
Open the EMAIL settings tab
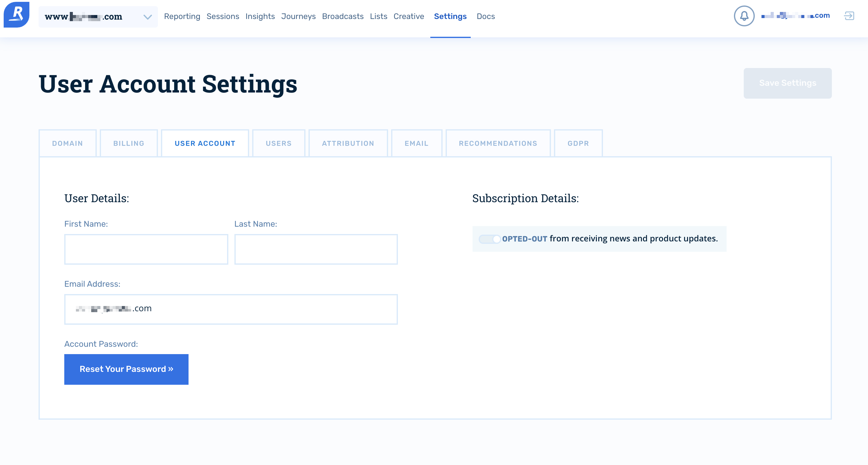coord(417,143)
